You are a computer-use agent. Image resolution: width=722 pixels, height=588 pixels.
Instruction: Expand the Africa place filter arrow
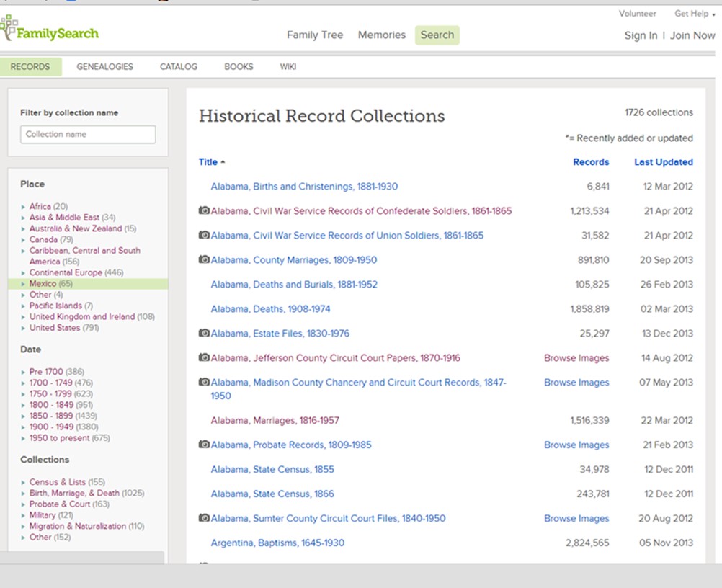point(23,207)
